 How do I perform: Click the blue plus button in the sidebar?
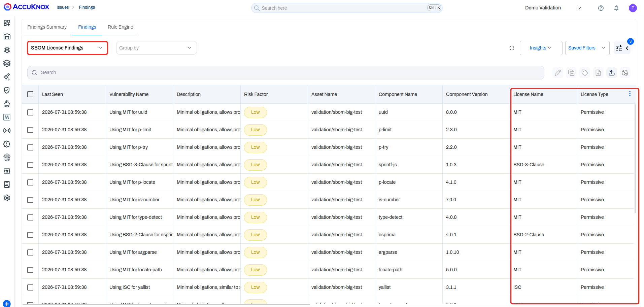pos(7,304)
